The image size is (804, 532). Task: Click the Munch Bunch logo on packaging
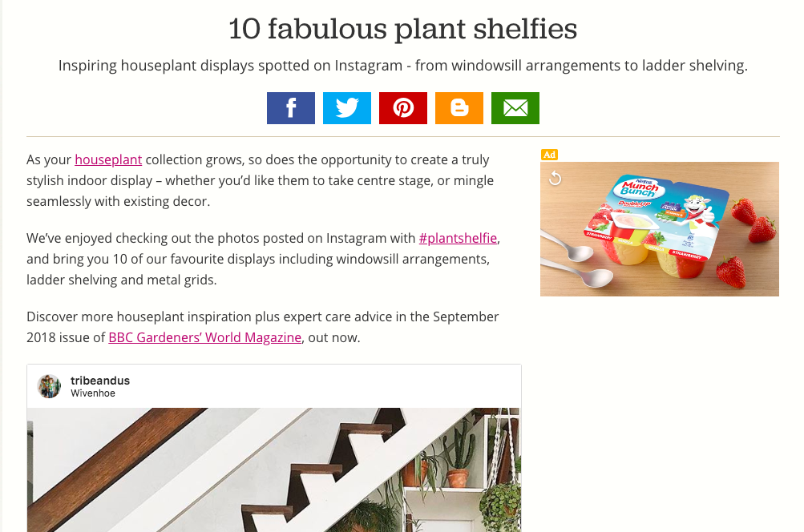click(x=640, y=187)
